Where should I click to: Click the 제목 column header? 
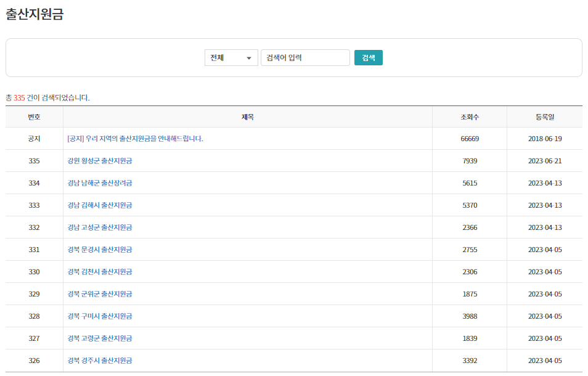(248, 117)
